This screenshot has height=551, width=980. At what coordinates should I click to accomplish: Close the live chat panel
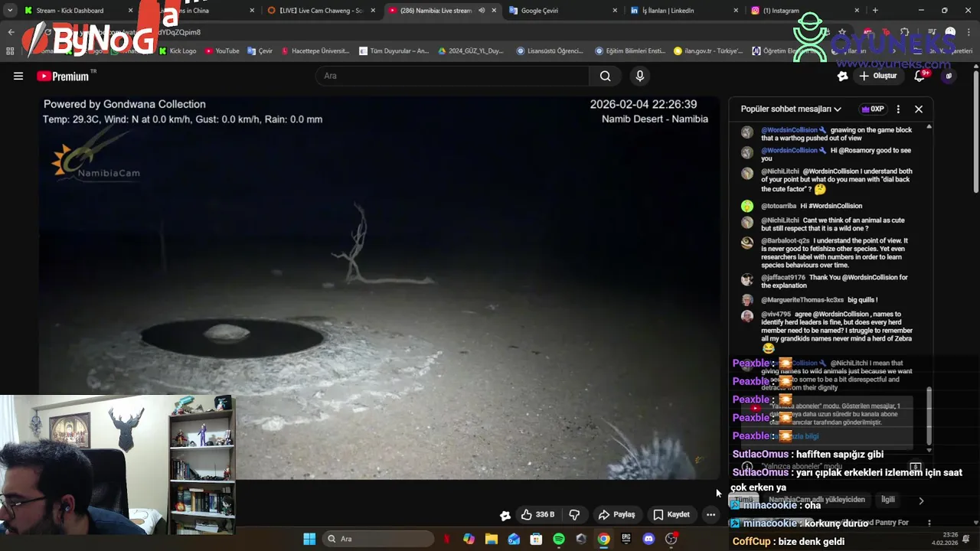919,109
